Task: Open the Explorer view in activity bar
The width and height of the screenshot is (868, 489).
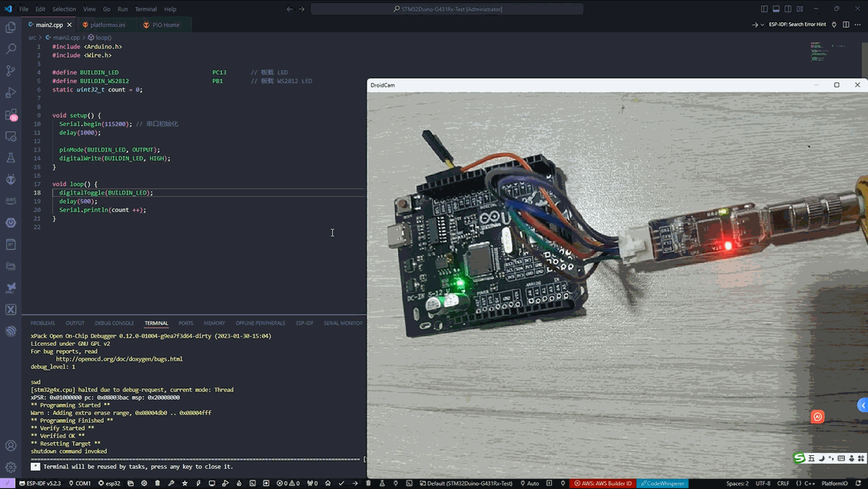Action: [11, 28]
